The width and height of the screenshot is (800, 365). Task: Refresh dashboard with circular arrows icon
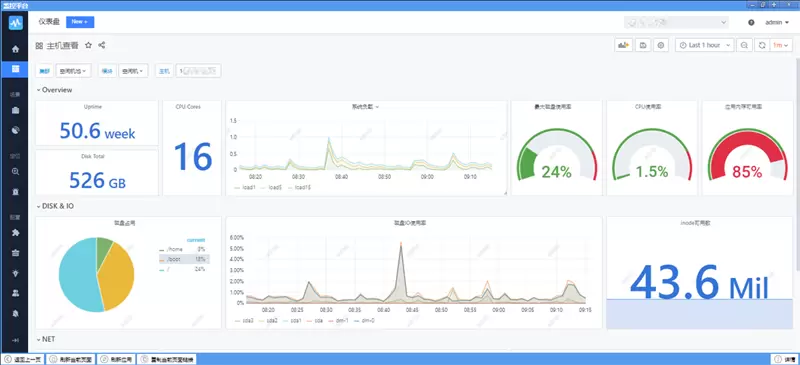click(x=762, y=45)
